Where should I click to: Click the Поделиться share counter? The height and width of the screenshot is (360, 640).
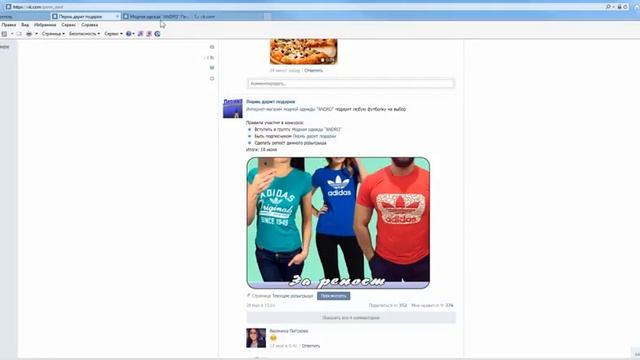click(388, 305)
